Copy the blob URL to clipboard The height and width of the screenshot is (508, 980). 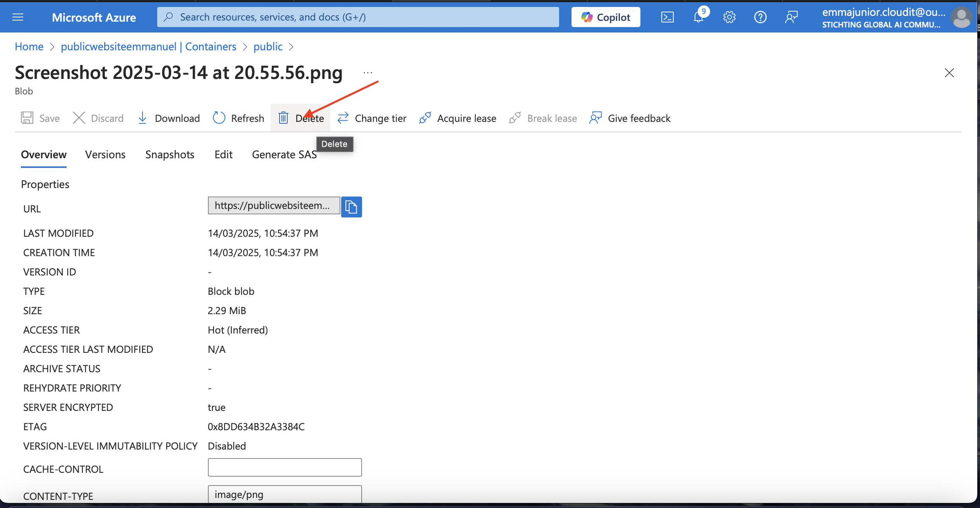pos(351,207)
